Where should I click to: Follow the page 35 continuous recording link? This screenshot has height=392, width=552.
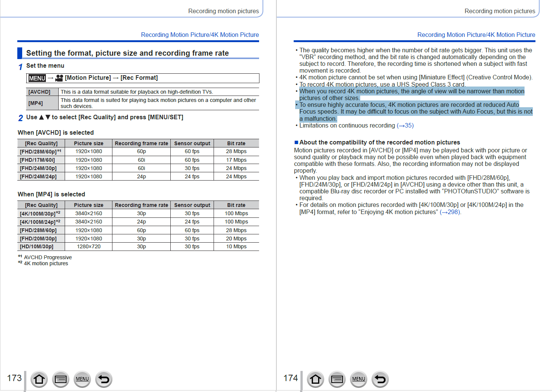(x=405, y=126)
